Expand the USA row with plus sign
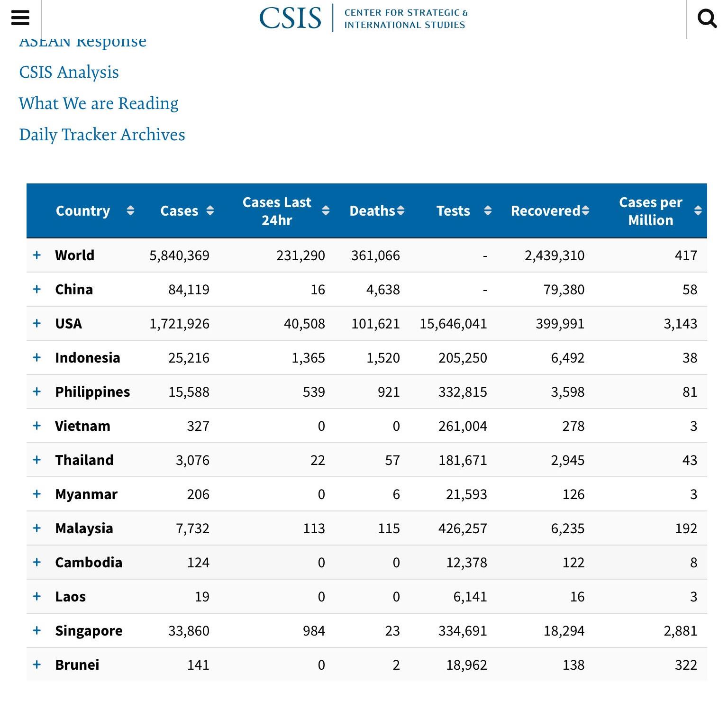Screen dimensions: 728x710 tap(37, 323)
